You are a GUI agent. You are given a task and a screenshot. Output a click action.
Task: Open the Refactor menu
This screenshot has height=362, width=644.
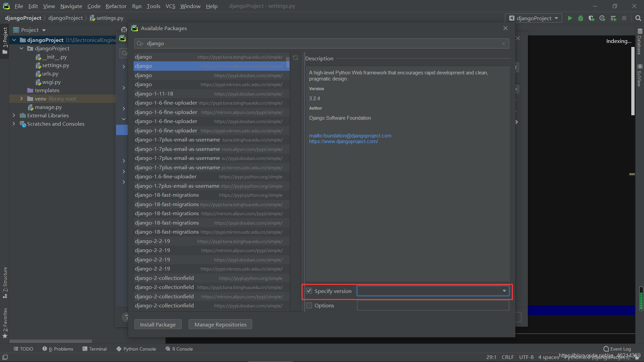(116, 6)
